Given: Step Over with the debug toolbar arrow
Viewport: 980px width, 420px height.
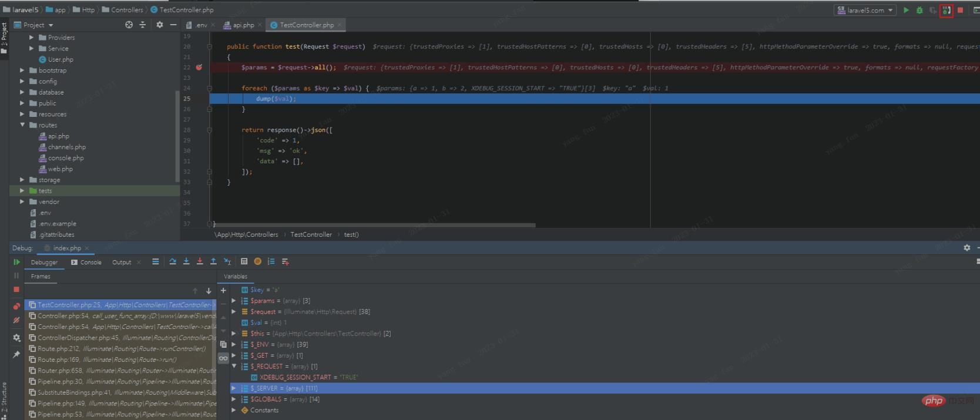Looking at the screenshot, I should pos(173,261).
